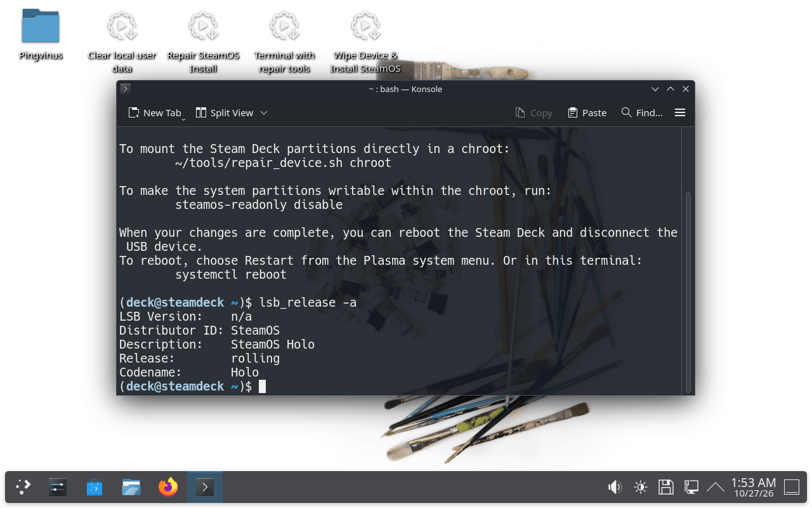Screen dimensions: 812x508
Task: Launch the Clear local user data shortcut
Action: coord(122,42)
